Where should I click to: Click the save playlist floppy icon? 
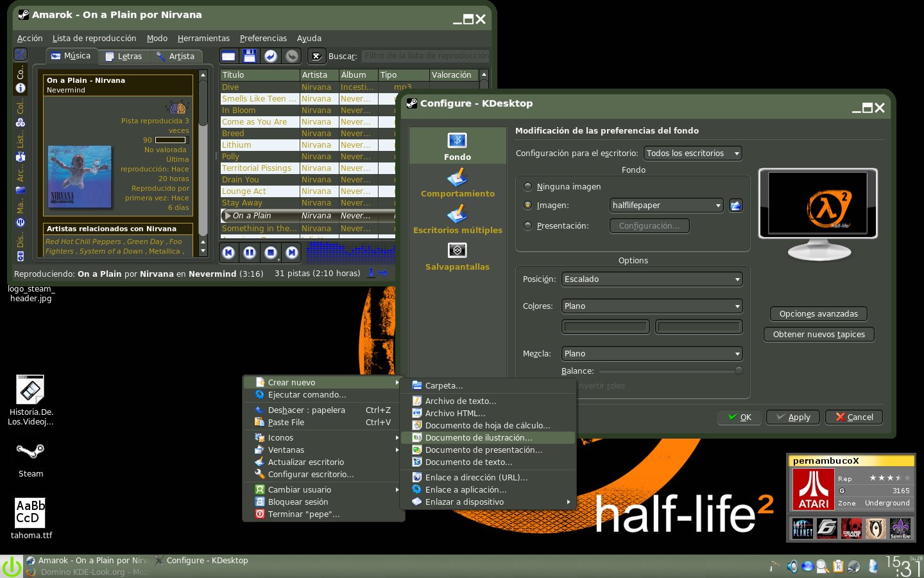coord(250,57)
